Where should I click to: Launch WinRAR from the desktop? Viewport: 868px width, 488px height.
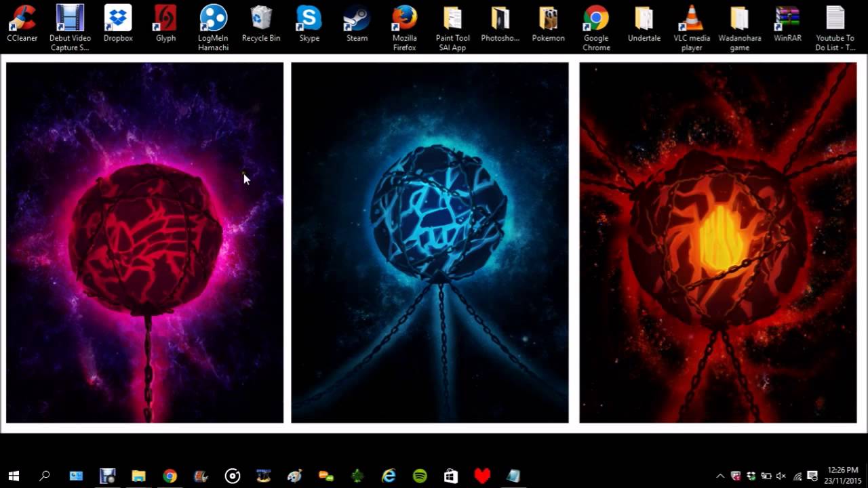click(x=787, y=24)
